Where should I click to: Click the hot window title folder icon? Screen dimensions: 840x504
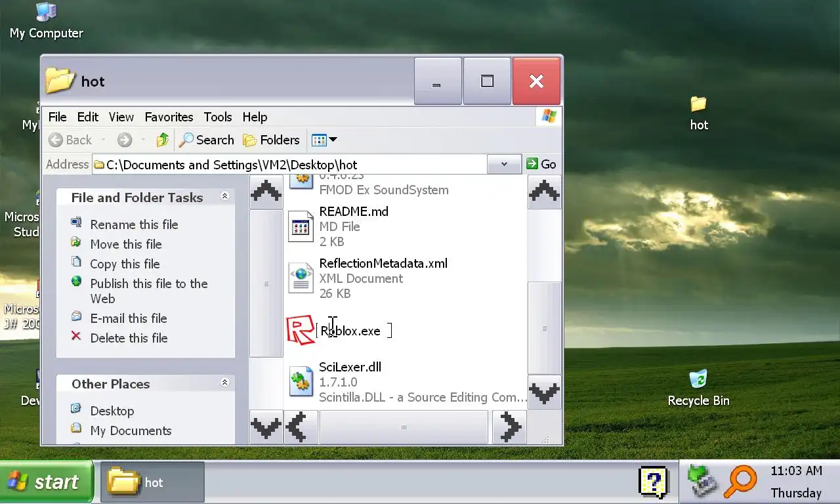pos(60,81)
